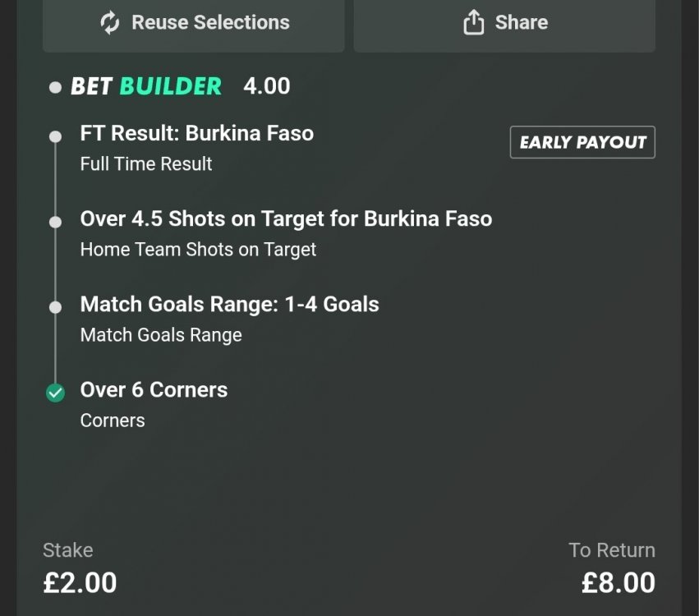Click the Share button

coord(504,22)
